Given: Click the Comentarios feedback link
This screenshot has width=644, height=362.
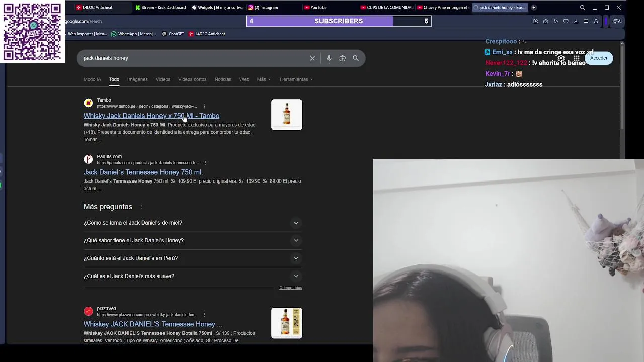Looking at the screenshot, I should coord(291,288).
